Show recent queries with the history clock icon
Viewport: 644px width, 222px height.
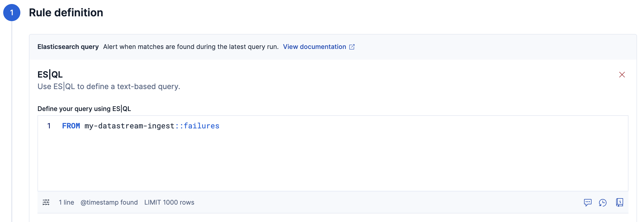pyautogui.click(x=603, y=202)
